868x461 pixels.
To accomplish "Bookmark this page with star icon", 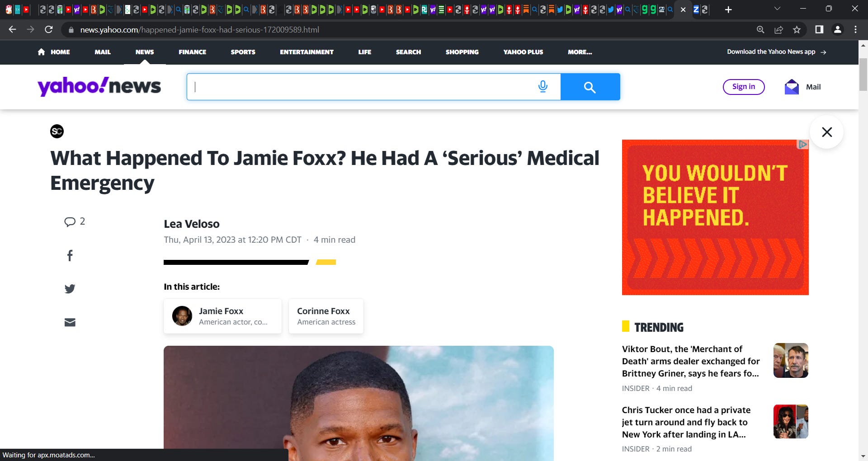I will tap(797, 29).
